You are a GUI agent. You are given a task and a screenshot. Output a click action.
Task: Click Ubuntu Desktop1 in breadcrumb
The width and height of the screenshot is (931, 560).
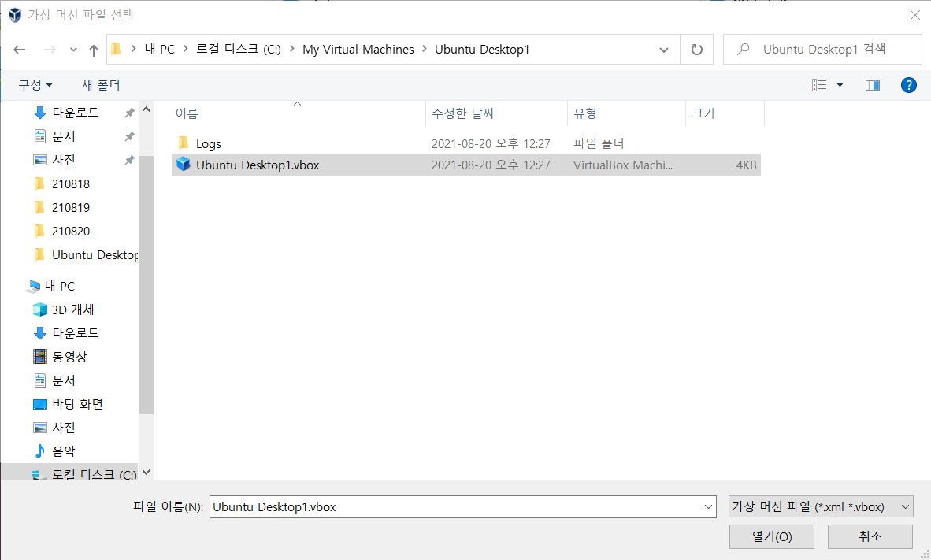pyautogui.click(x=481, y=50)
